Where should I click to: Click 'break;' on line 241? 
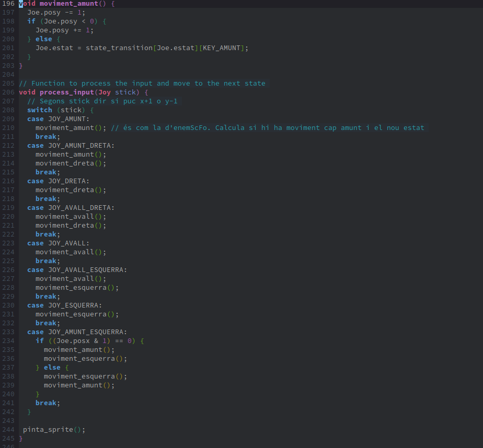coord(48,404)
